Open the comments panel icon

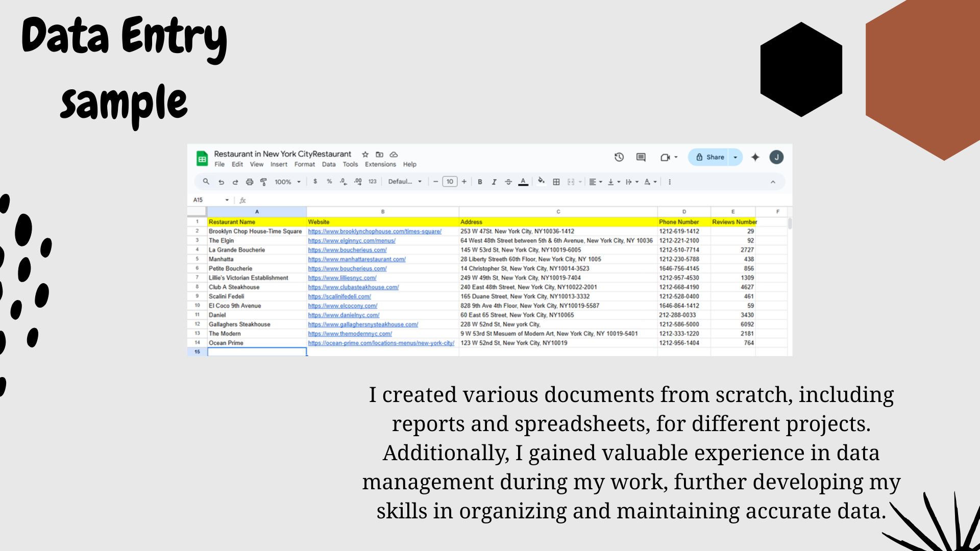point(641,157)
